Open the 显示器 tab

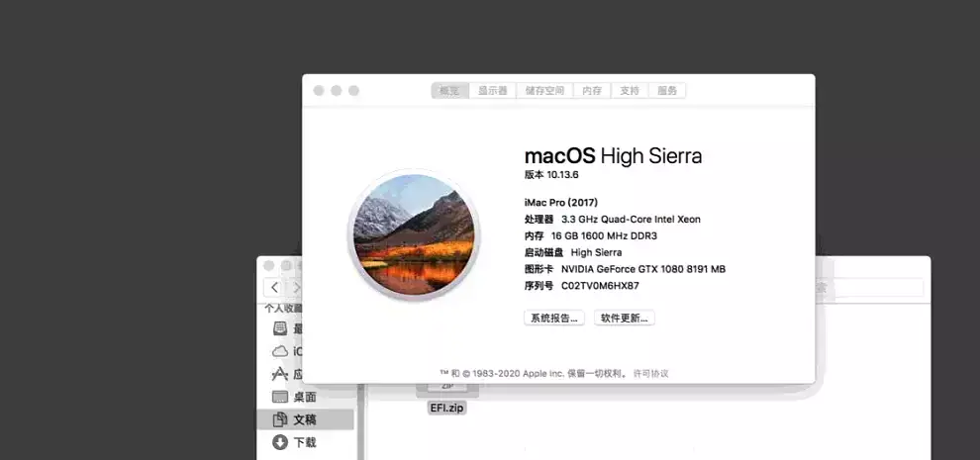tap(493, 91)
